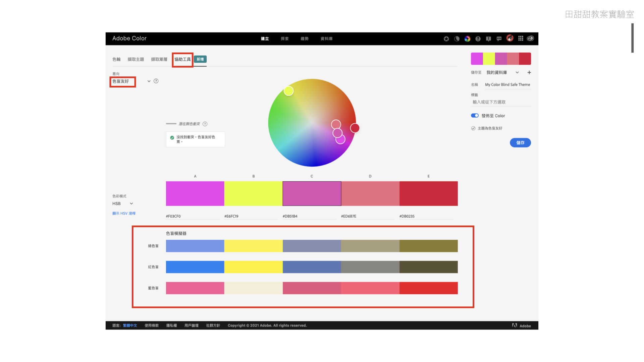644x362 pixels.
Task: Toggle dark mode moon icon
Action: [x=457, y=39]
